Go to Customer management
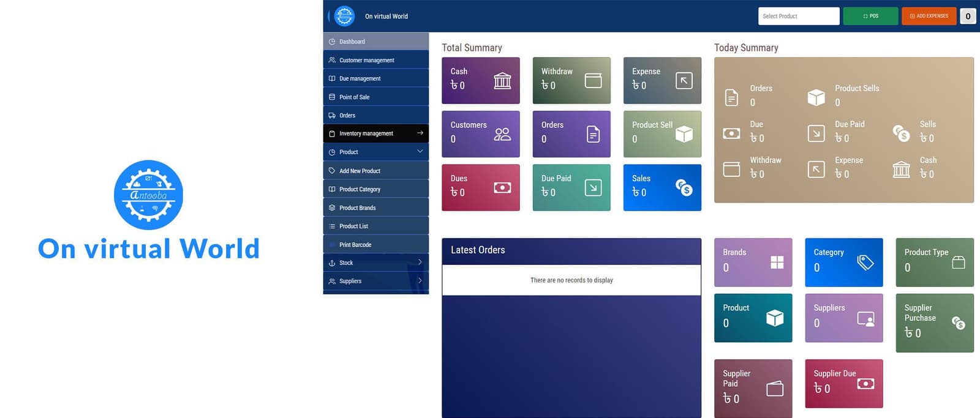 click(376, 60)
